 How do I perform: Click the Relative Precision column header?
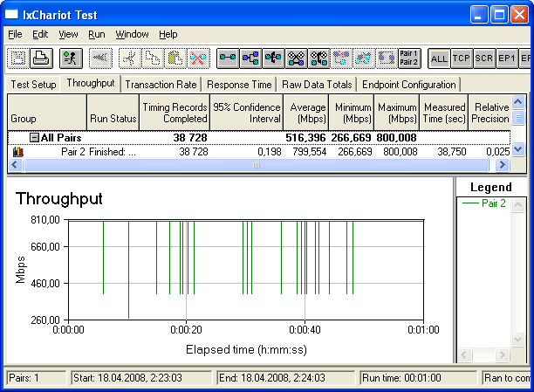pyautogui.click(x=489, y=113)
